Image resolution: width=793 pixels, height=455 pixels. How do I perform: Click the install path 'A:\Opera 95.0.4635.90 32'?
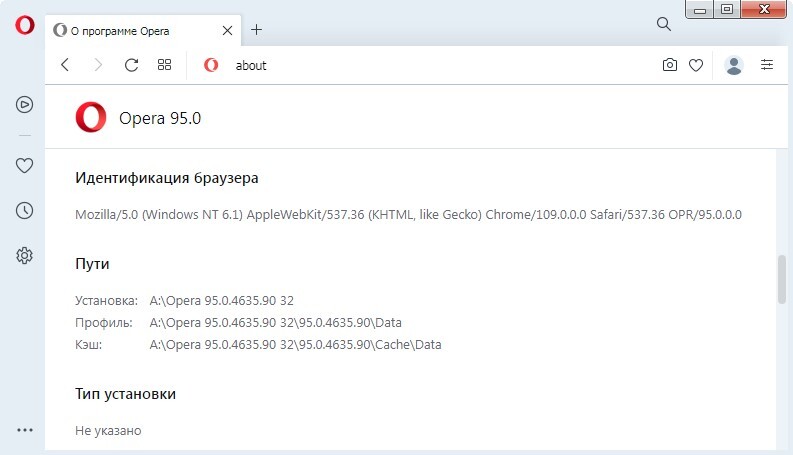222,301
